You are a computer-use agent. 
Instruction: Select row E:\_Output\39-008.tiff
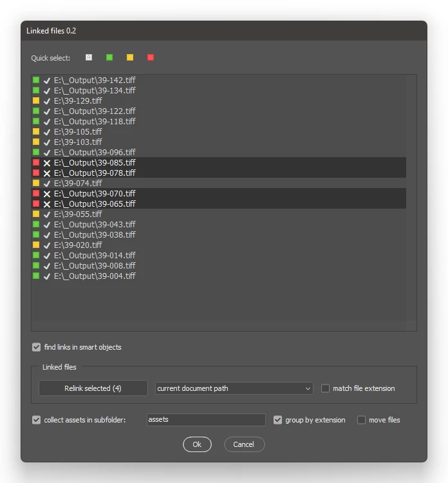(219, 266)
